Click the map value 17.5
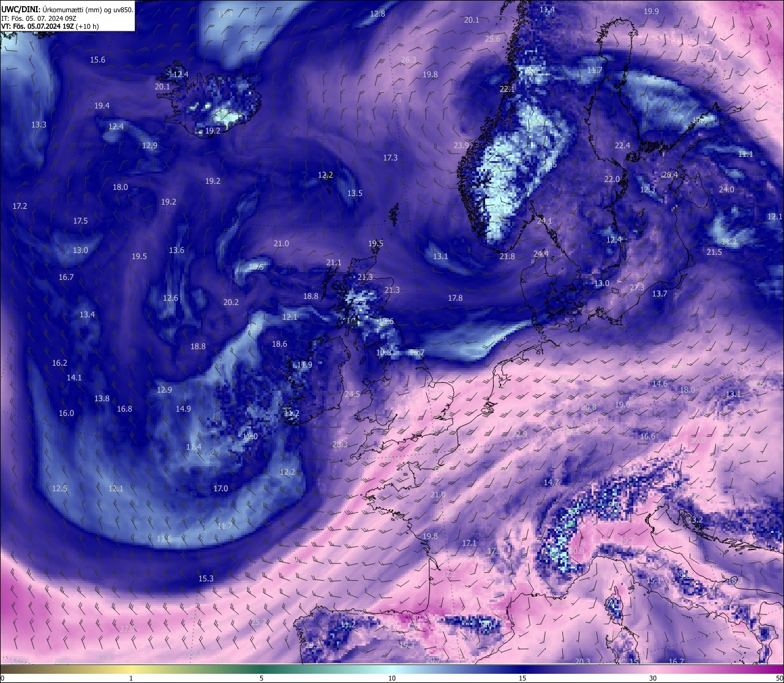Viewport: 784px width, 683px height. (80, 221)
